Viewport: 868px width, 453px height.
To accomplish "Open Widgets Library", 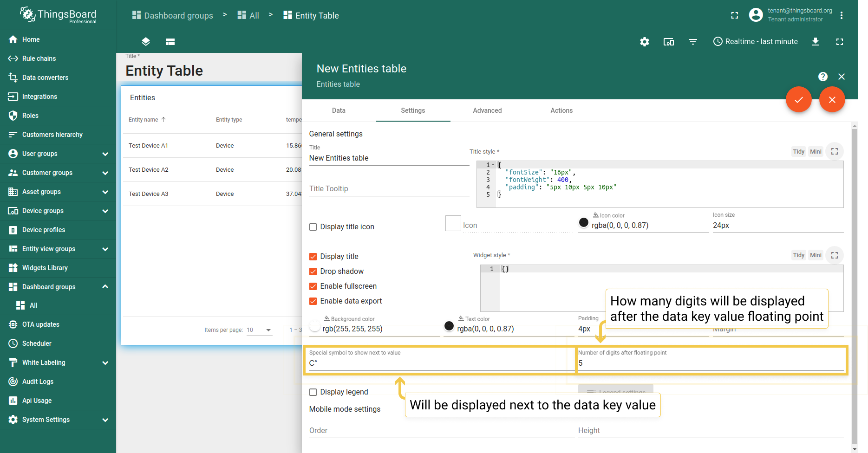I will [58, 268].
